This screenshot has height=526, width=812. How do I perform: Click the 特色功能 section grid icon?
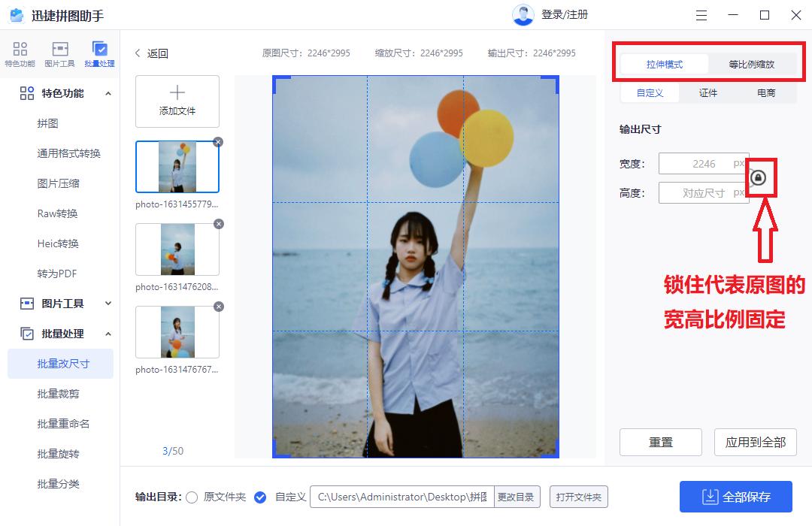pos(27,93)
